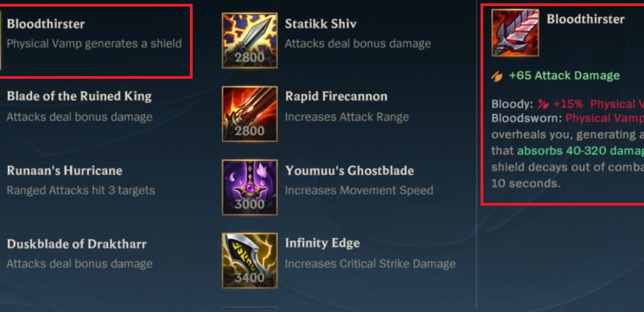Click the Bloodthirster title in details panel
Screen dimensions: 644x312
585,19
